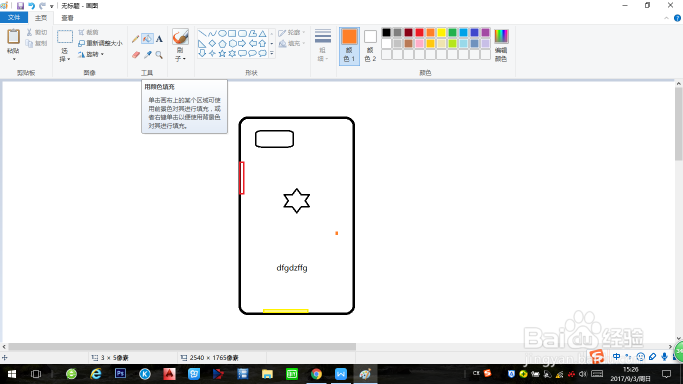Image resolution: width=683 pixels, height=384 pixels.
Task: Select the Eraser tool
Action: tap(135, 55)
